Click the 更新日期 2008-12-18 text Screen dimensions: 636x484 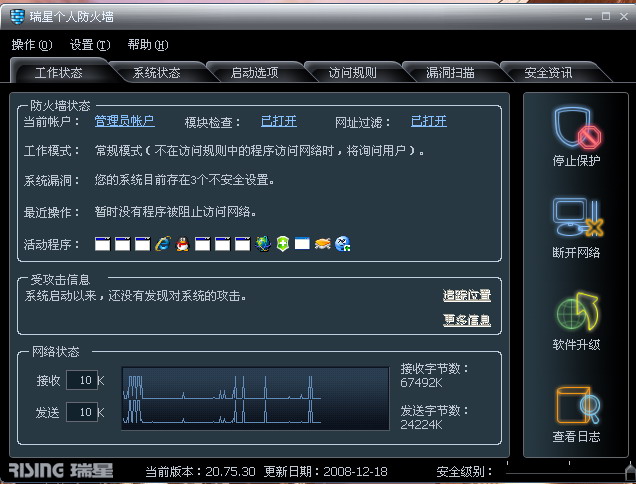(x=326, y=471)
